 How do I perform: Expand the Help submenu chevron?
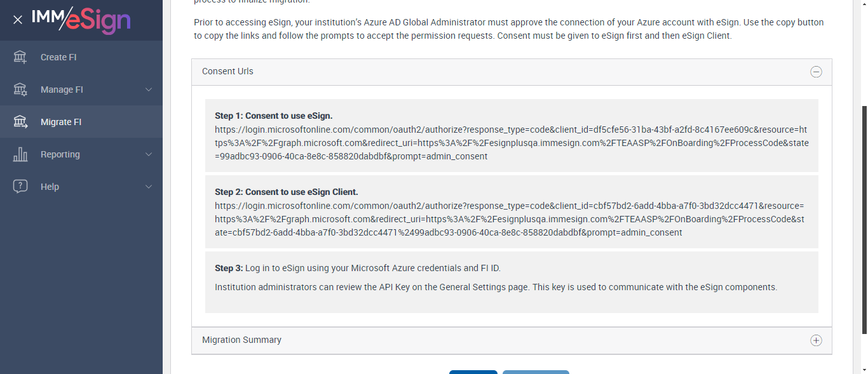(x=149, y=187)
